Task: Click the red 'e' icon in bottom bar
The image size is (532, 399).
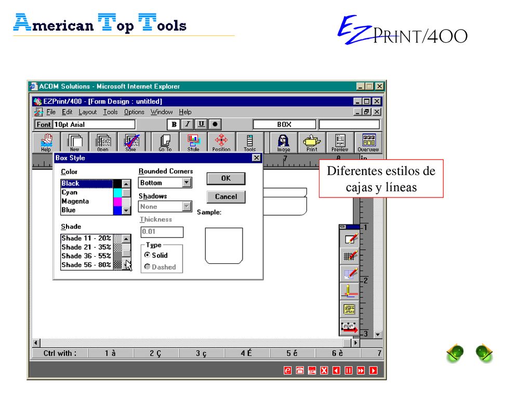Action: [287, 370]
